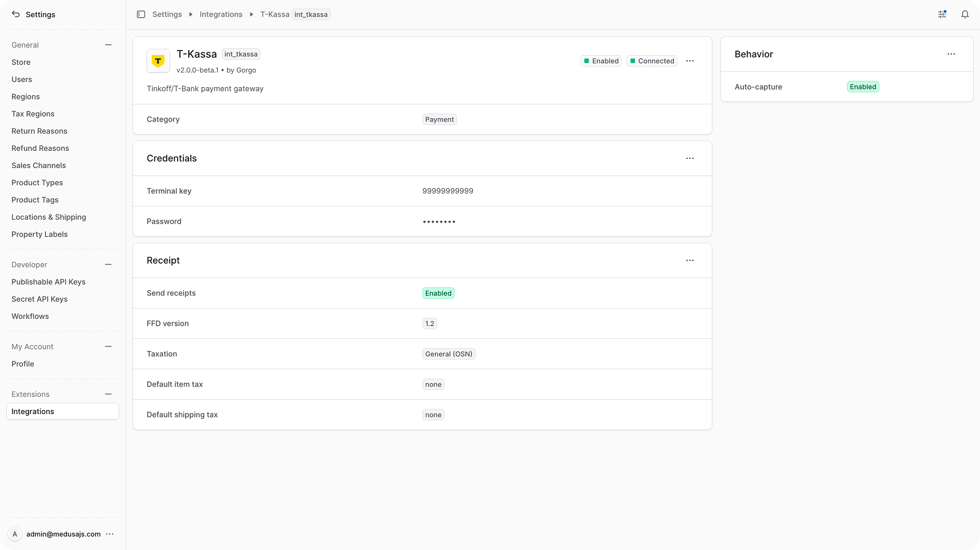Screen dimensions: 980x550
Task: Collapse the Developer sidebar section
Action: [x=108, y=264]
